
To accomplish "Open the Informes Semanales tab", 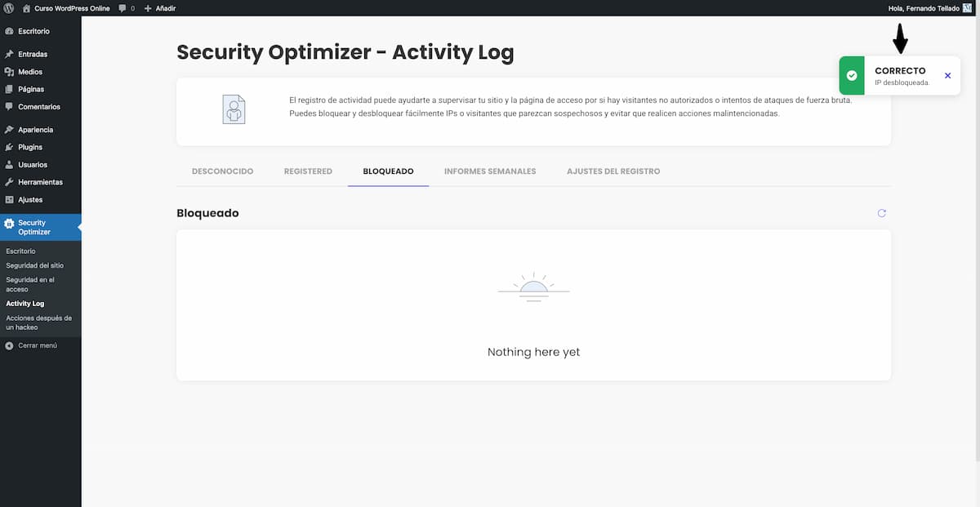I will [x=489, y=171].
